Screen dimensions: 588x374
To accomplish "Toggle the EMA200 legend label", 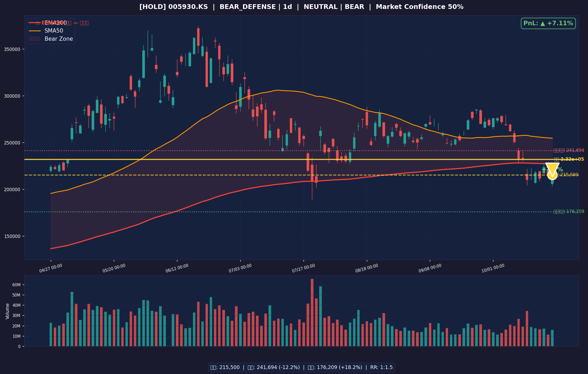I will 56,23.
